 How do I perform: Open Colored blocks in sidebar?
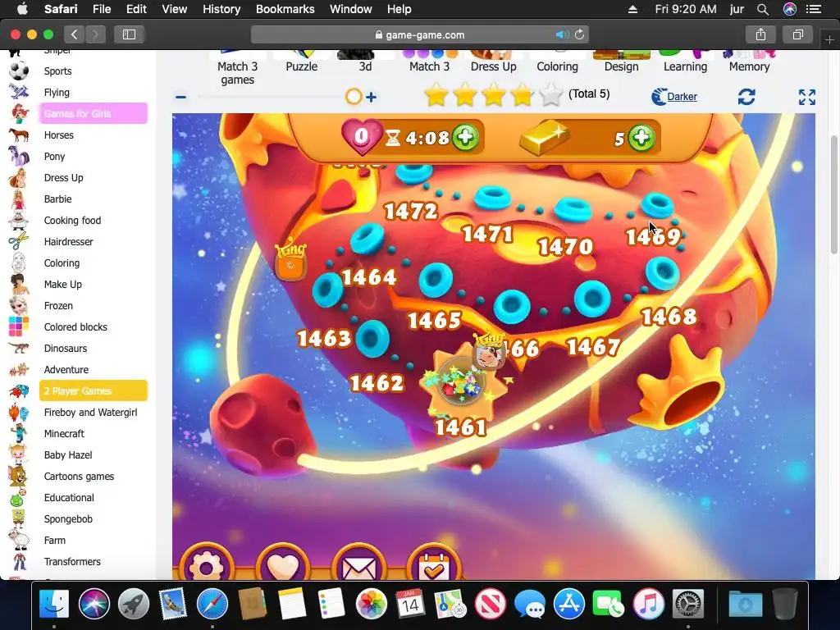point(75,326)
